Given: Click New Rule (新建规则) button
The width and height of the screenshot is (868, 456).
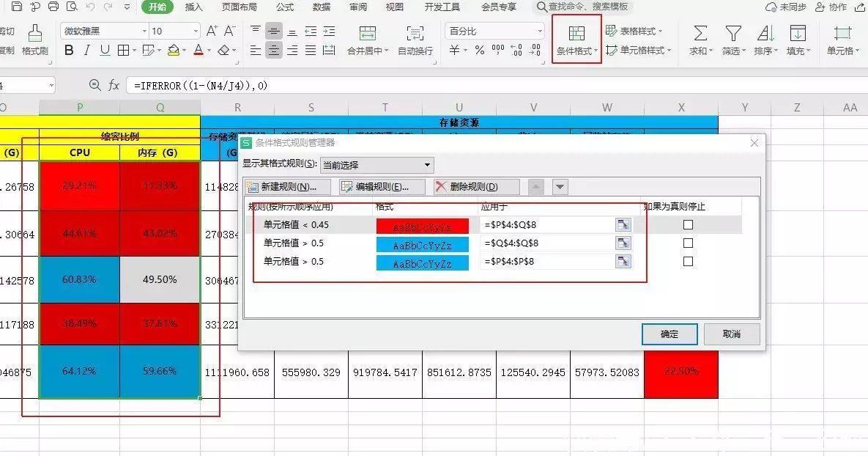Looking at the screenshot, I should tap(288, 187).
